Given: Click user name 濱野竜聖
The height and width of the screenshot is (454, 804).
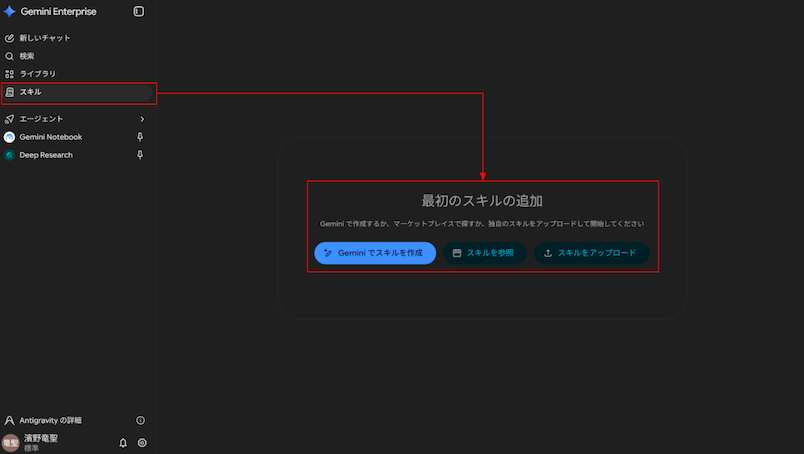Looking at the screenshot, I should click(x=41, y=438).
